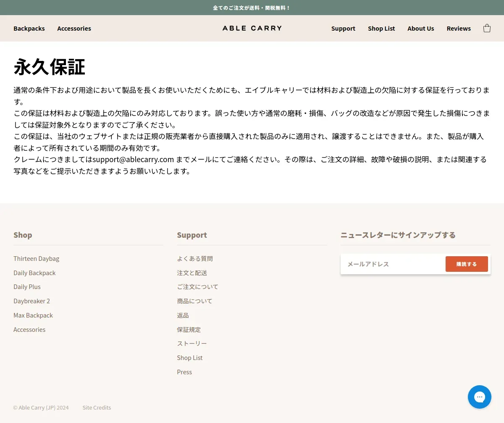Open About Us page
The height and width of the screenshot is (423, 504).
click(420, 29)
